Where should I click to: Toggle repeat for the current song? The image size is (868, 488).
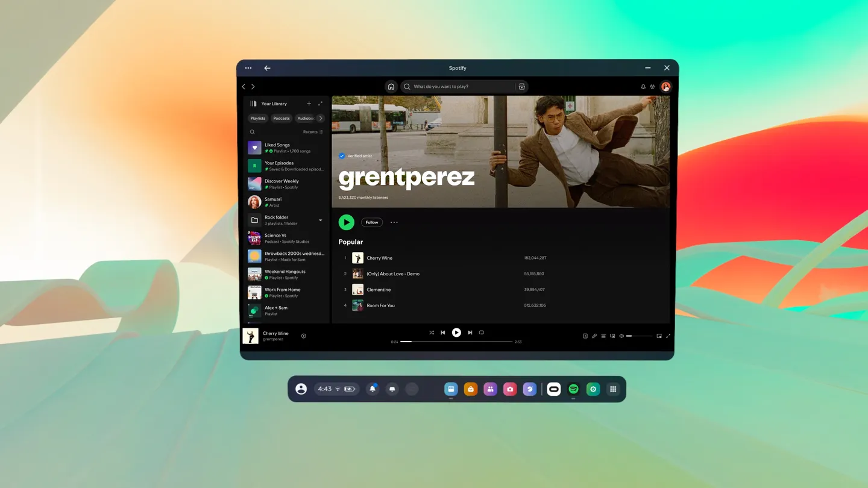click(482, 333)
